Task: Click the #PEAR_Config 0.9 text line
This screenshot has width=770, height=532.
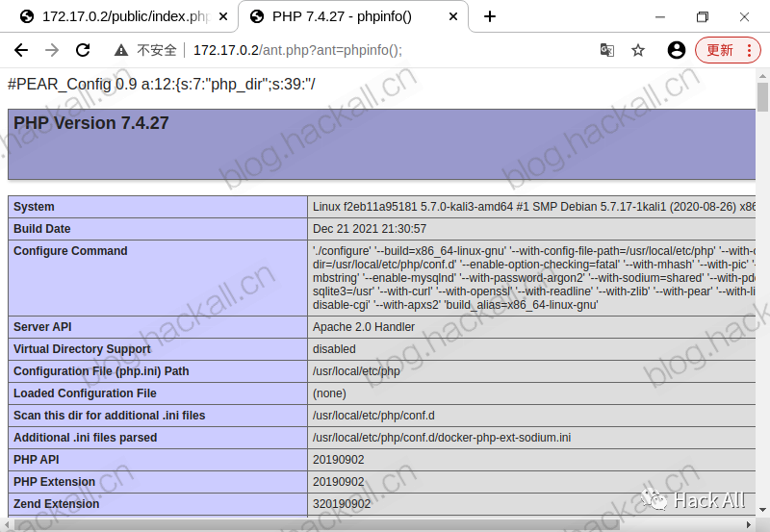Action: tap(161, 85)
